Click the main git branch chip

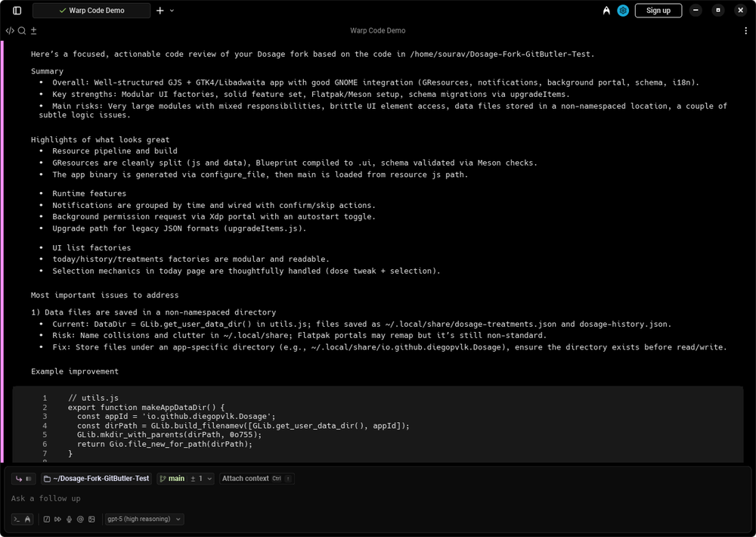(172, 479)
